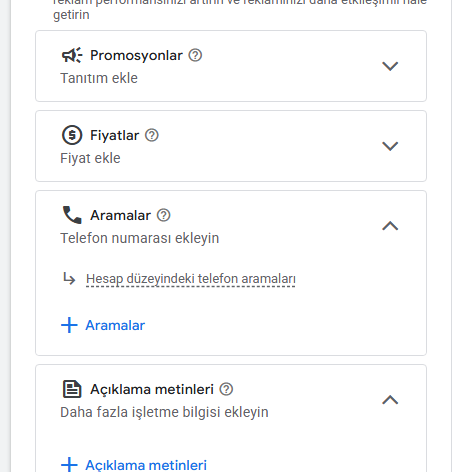This screenshot has height=472, width=454.
Task: Expand the Promosyonlar card chevron
Action: 390,66
